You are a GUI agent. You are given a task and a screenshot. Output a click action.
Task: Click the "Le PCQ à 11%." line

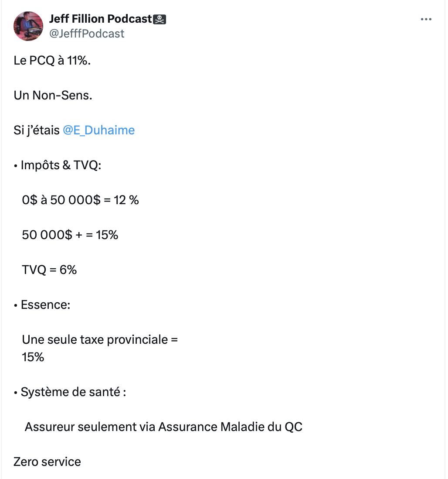[52, 60]
